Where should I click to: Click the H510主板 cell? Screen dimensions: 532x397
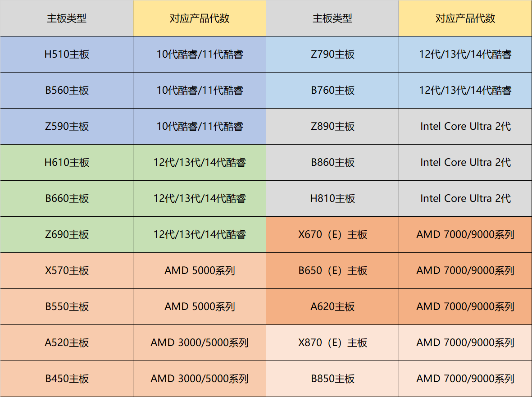pos(67,54)
